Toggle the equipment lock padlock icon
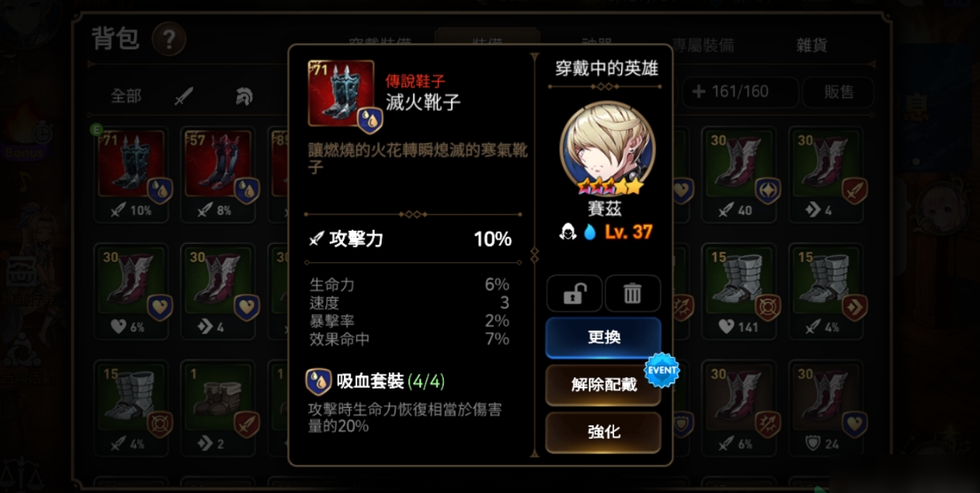The image size is (980, 493). click(x=575, y=293)
